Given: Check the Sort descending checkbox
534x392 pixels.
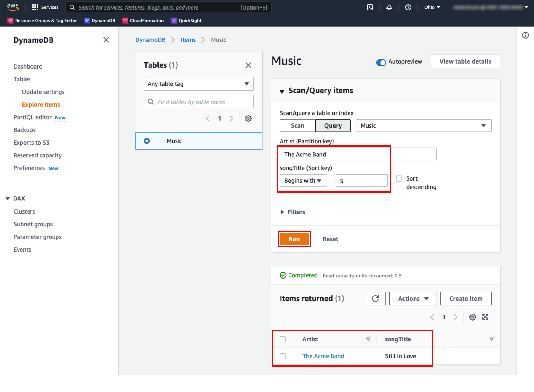Looking at the screenshot, I should (399, 178).
